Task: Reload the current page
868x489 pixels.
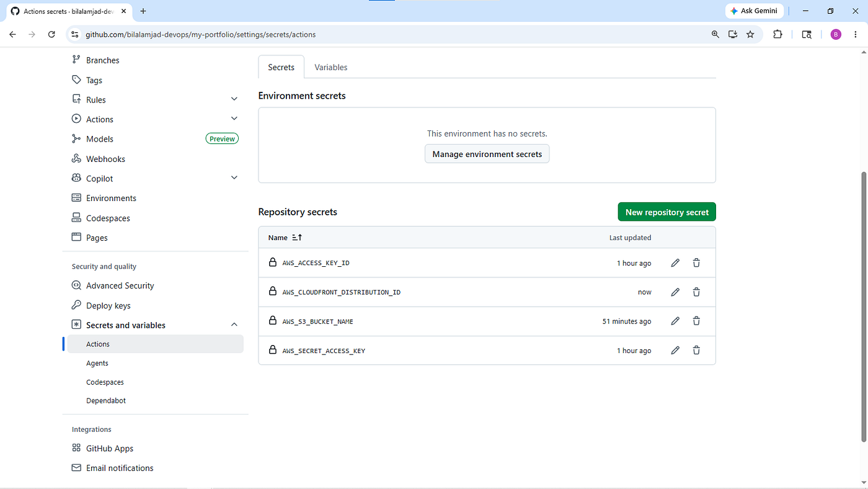Action: click(52, 35)
